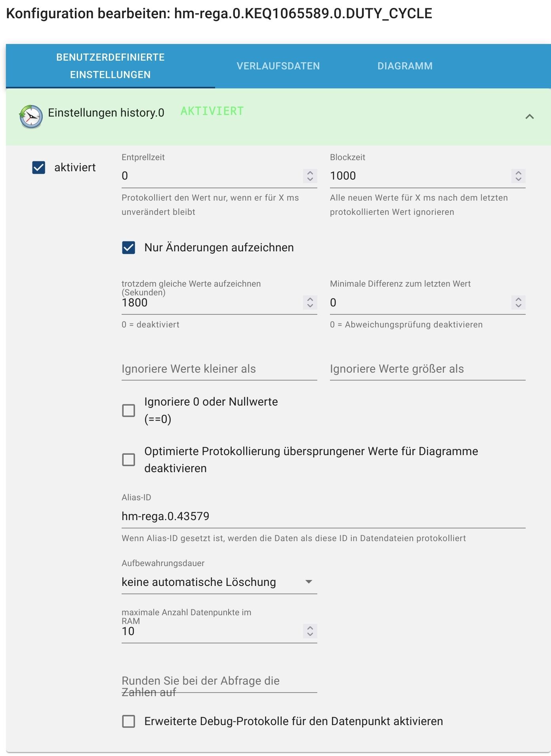Uncheck the 'aktiviert' checkbox
Screen dimensions: 551x756
tap(39, 168)
